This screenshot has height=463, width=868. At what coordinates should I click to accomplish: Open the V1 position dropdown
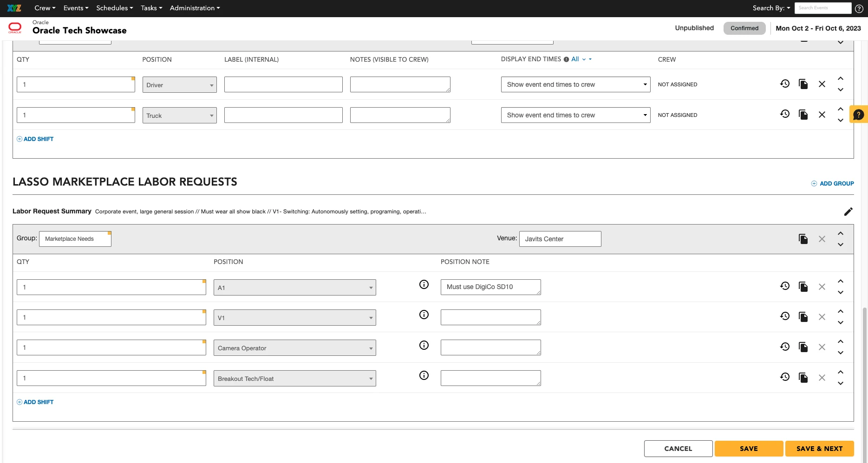tap(294, 318)
